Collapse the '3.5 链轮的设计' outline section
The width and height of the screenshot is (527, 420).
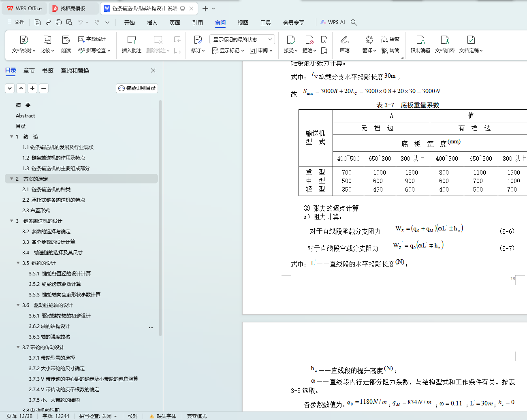click(x=18, y=263)
